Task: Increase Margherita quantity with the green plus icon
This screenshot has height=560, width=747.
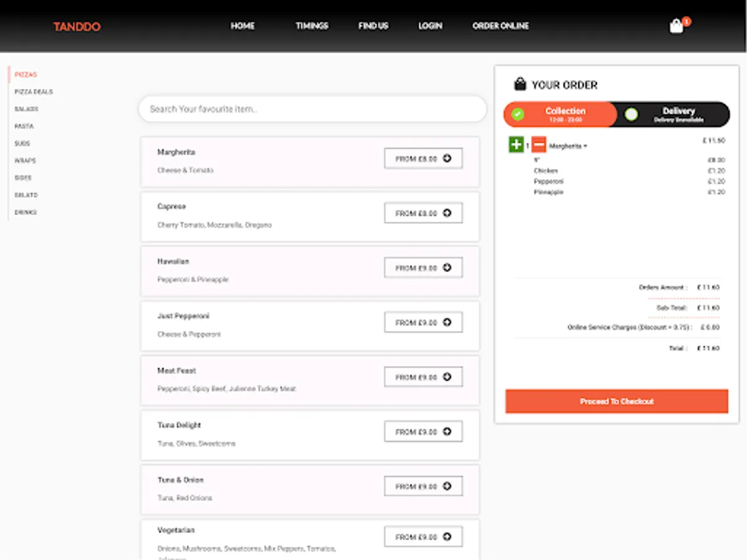Action: pos(515,144)
